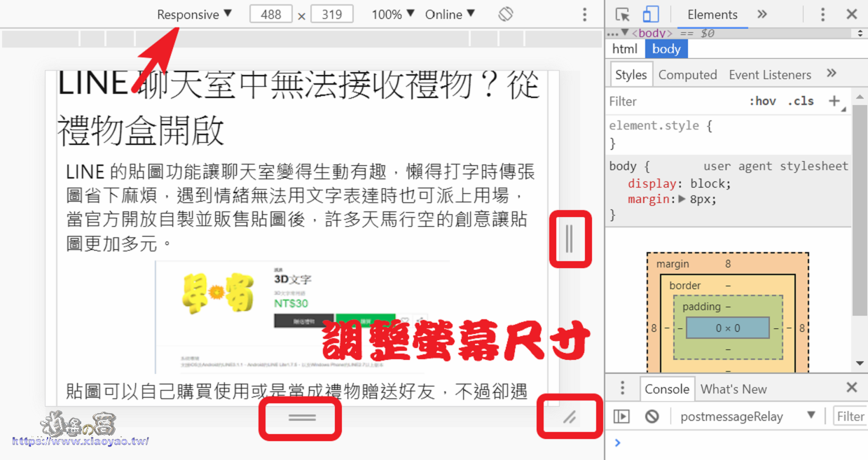Toggle the :hov element state button

tap(763, 101)
